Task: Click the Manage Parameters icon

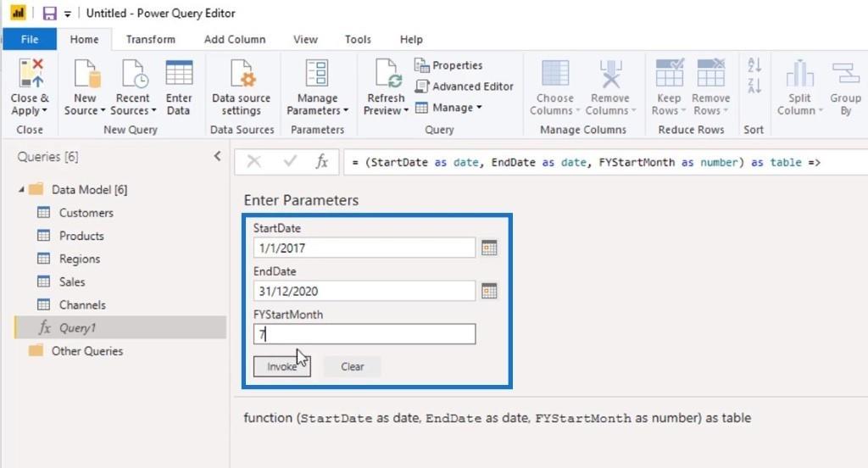Action: (x=317, y=73)
